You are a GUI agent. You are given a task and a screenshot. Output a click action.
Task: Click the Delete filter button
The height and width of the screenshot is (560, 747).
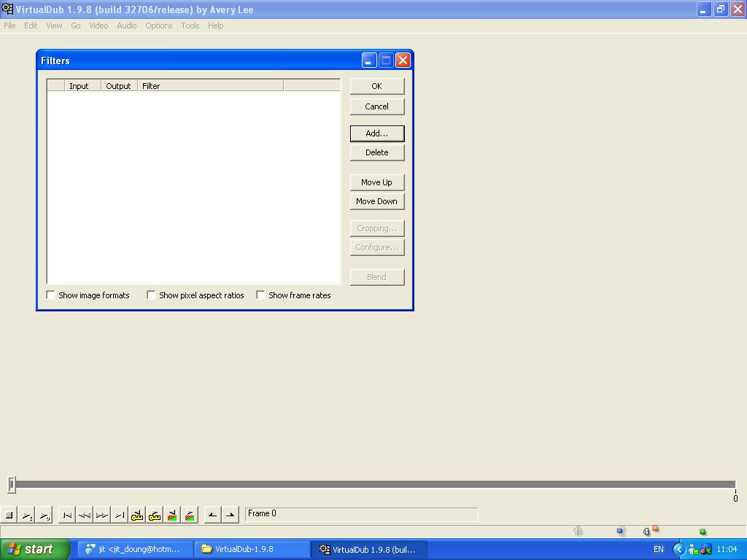click(377, 152)
